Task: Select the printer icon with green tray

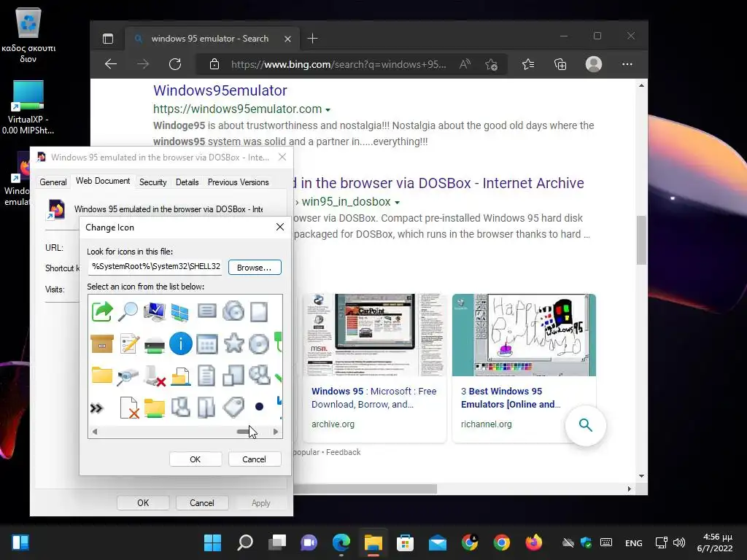Action: coord(155,345)
